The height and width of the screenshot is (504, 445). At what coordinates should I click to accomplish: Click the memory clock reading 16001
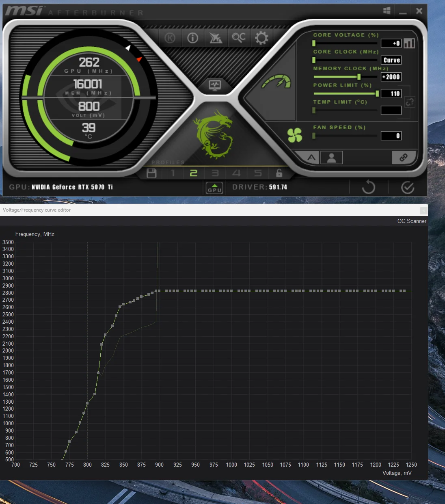[88, 84]
